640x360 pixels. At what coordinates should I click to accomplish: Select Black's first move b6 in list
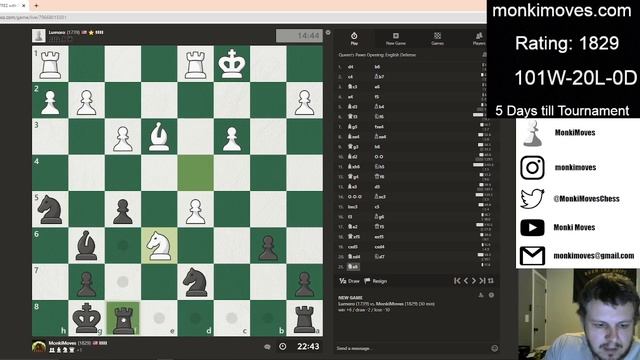[377, 67]
